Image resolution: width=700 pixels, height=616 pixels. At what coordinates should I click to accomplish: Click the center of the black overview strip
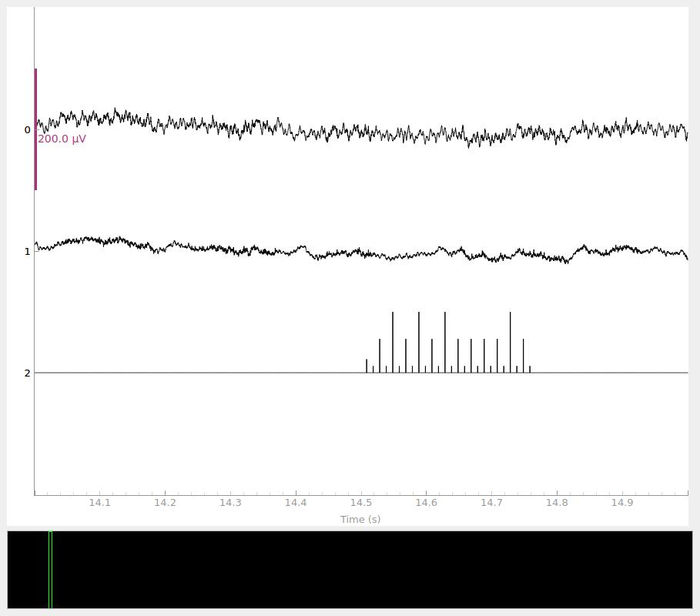coord(350,570)
